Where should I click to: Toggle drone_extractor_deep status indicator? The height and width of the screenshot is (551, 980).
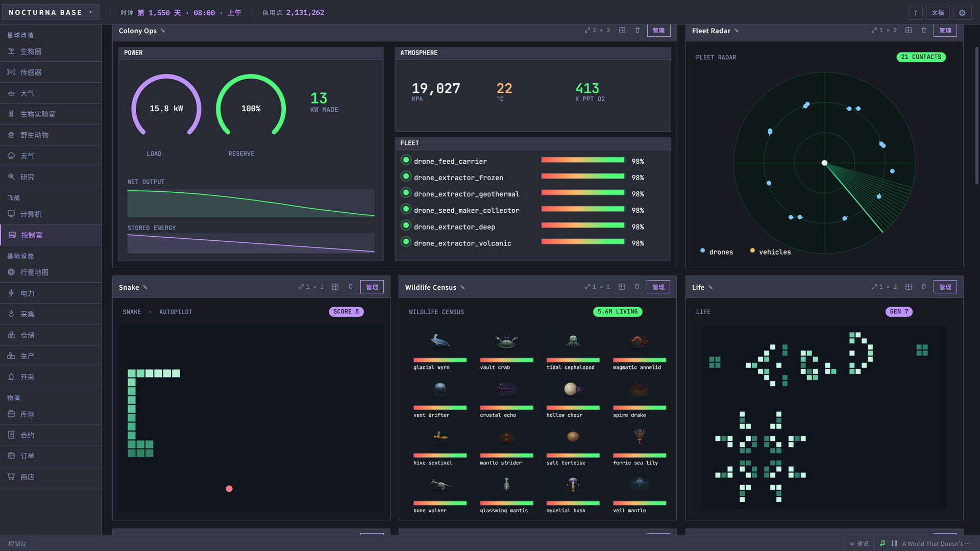point(406,226)
